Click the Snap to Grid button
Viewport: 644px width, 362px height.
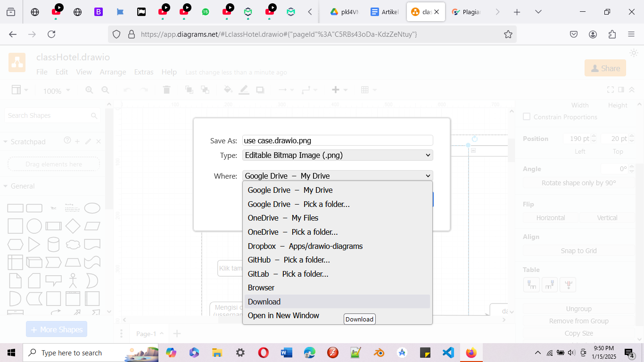(x=578, y=251)
